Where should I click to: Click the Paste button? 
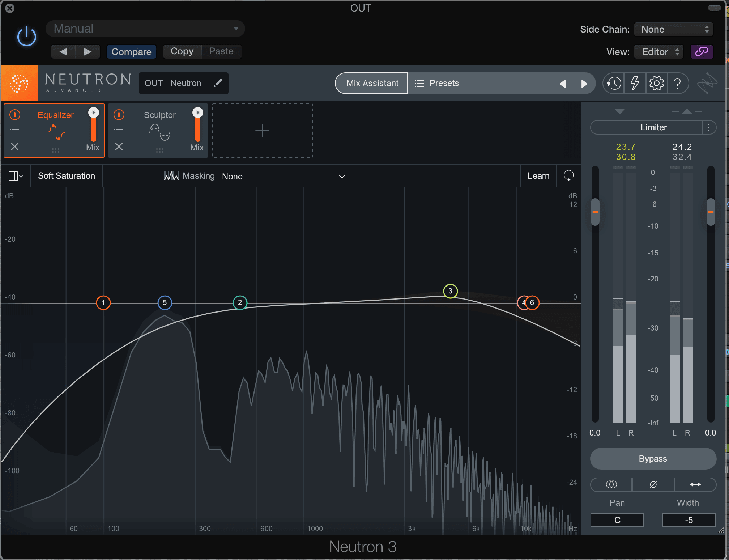click(221, 51)
